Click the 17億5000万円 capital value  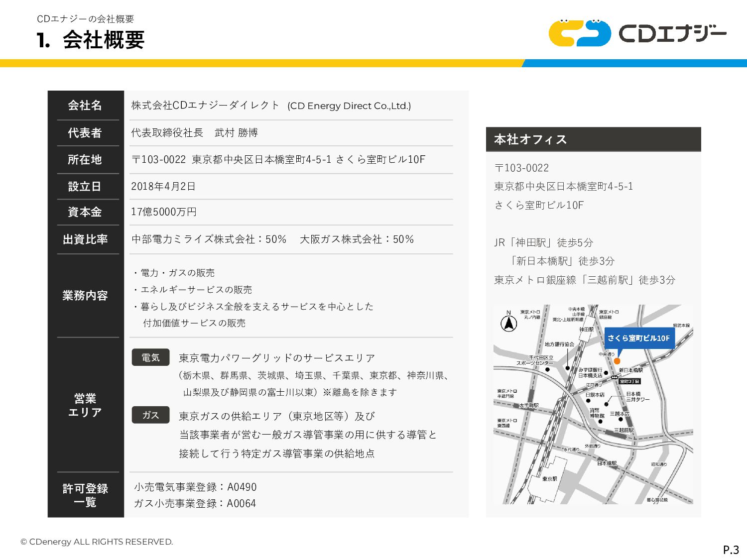pos(164,212)
